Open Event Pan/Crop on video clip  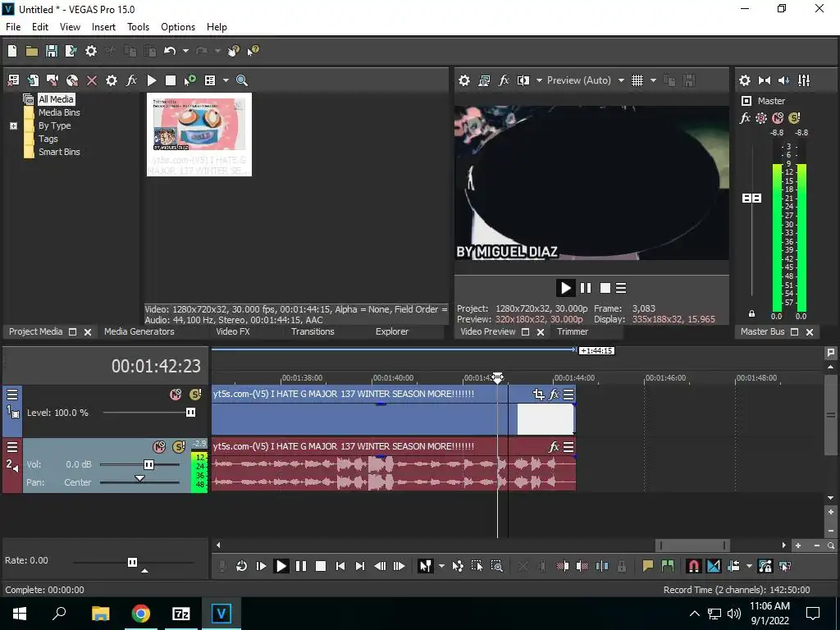coord(539,395)
